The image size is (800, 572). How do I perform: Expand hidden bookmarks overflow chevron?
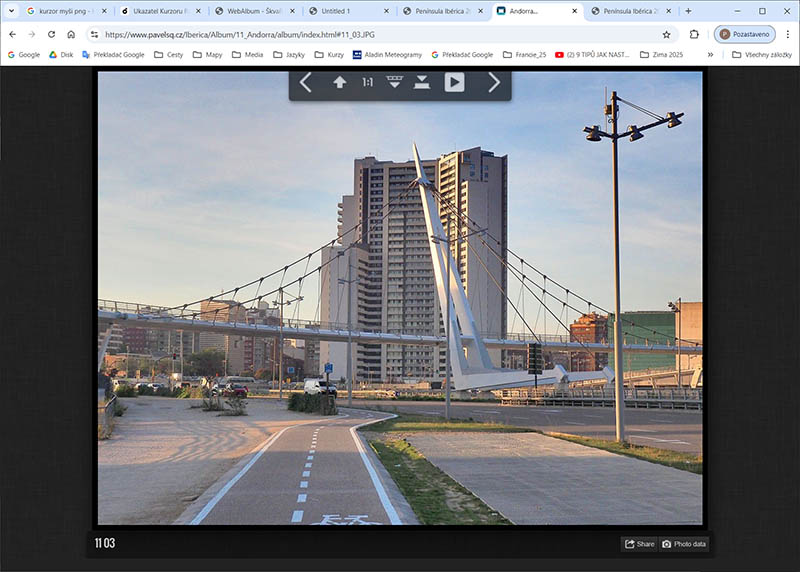coord(710,55)
